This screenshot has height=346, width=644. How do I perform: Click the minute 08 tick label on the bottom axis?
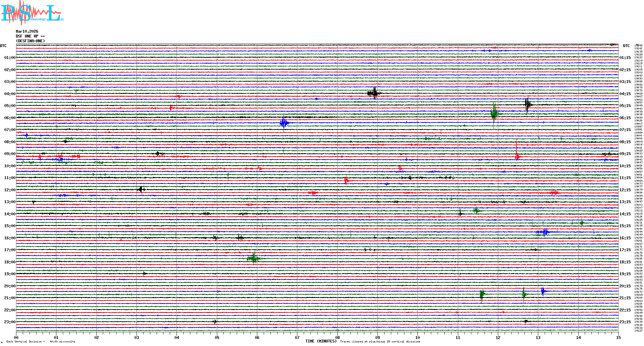pyautogui.click(x=337, y=337)
